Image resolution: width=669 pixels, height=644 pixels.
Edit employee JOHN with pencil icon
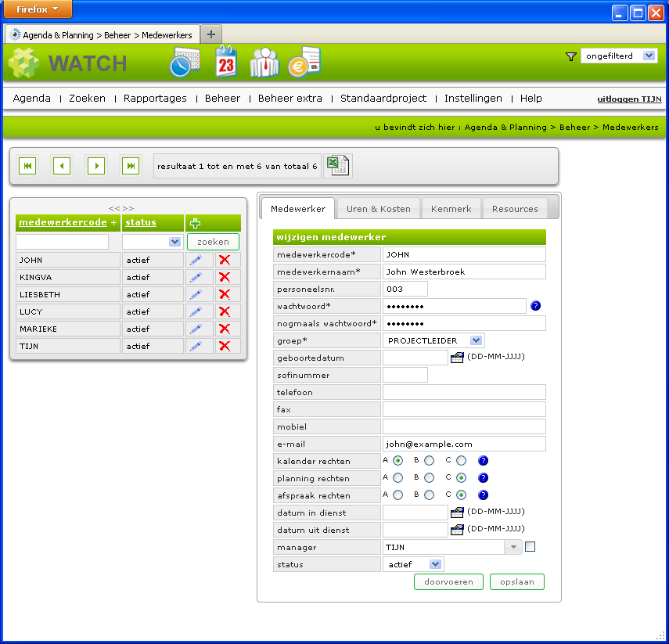click(196, 260)
